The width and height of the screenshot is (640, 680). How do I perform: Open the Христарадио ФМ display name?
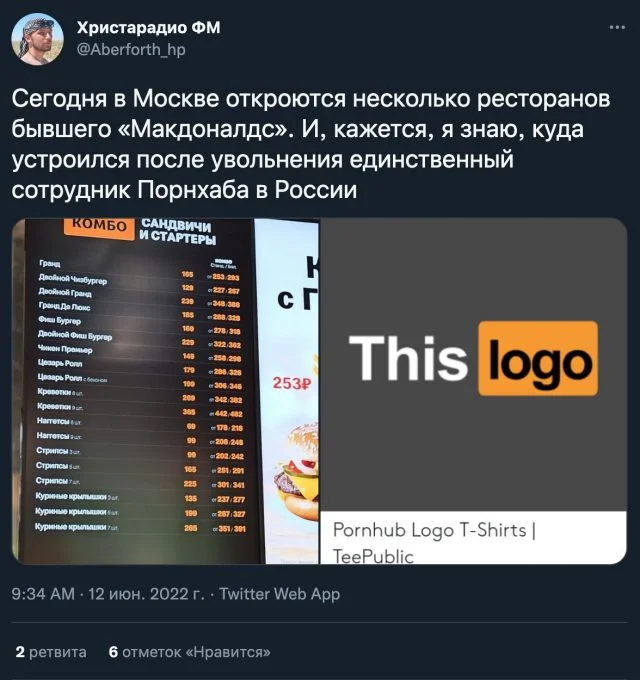(x=149, y=28)
